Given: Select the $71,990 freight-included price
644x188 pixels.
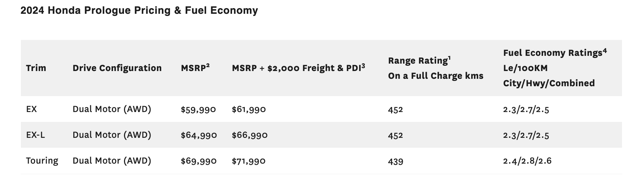Looking at the screenshot, I should tap(248, 161).
